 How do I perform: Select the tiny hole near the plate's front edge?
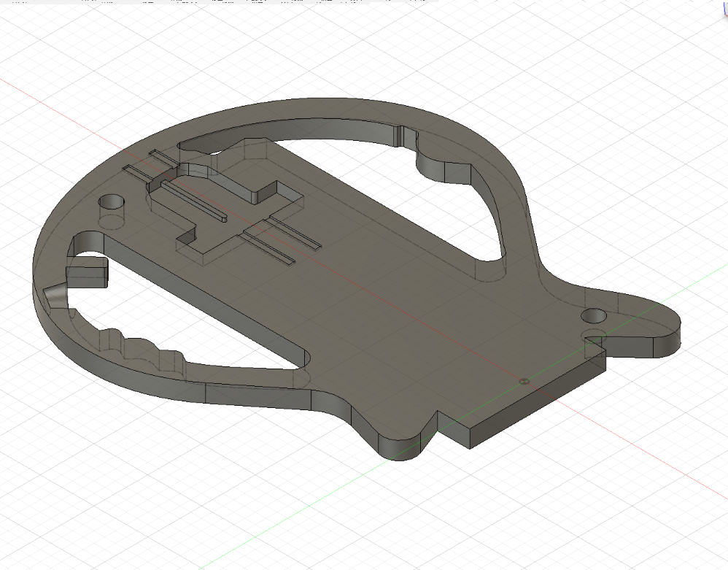click(522, 380)
